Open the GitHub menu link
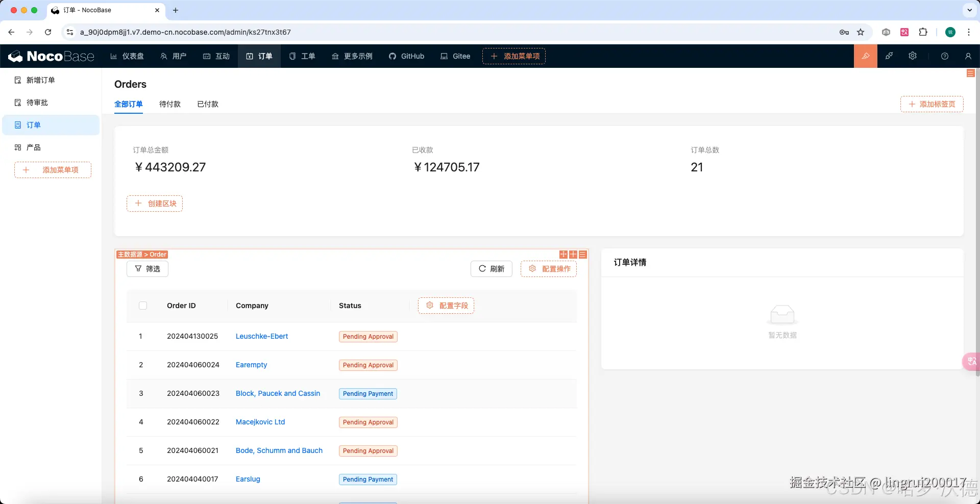Viewport: 980px width, 504px height. tap(407, 56)
